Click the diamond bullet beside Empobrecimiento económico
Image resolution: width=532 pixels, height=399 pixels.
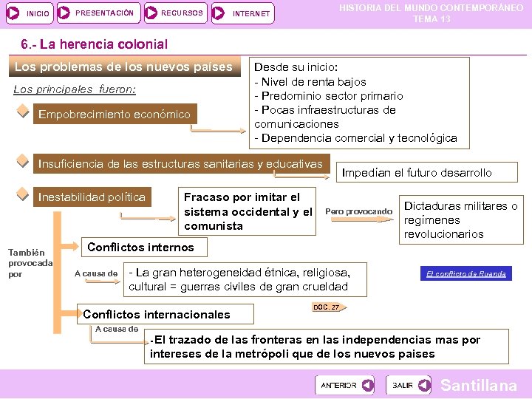(23, 111)
